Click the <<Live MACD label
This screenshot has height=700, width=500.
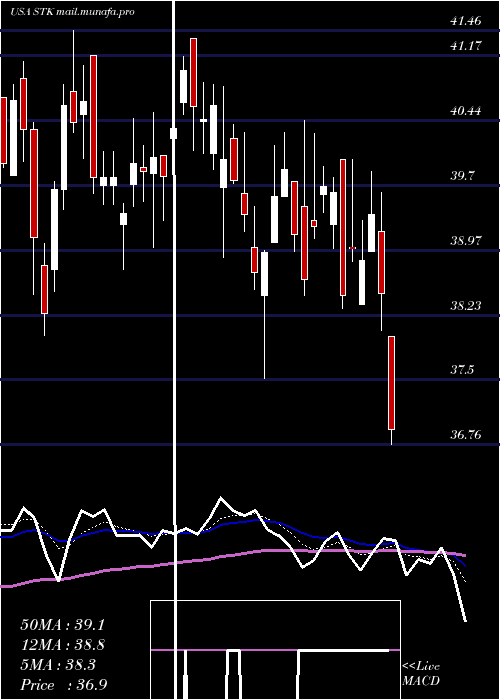(x=421, y=674)
